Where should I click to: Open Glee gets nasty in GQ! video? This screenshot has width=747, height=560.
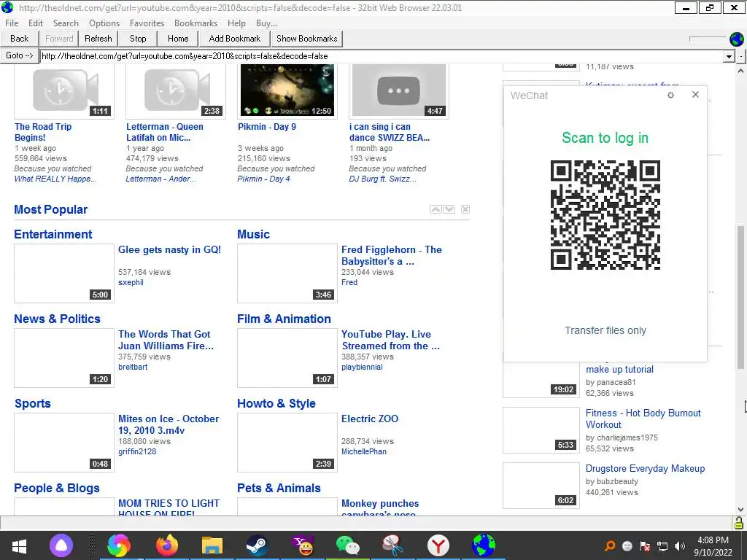[x=169, y=249]
